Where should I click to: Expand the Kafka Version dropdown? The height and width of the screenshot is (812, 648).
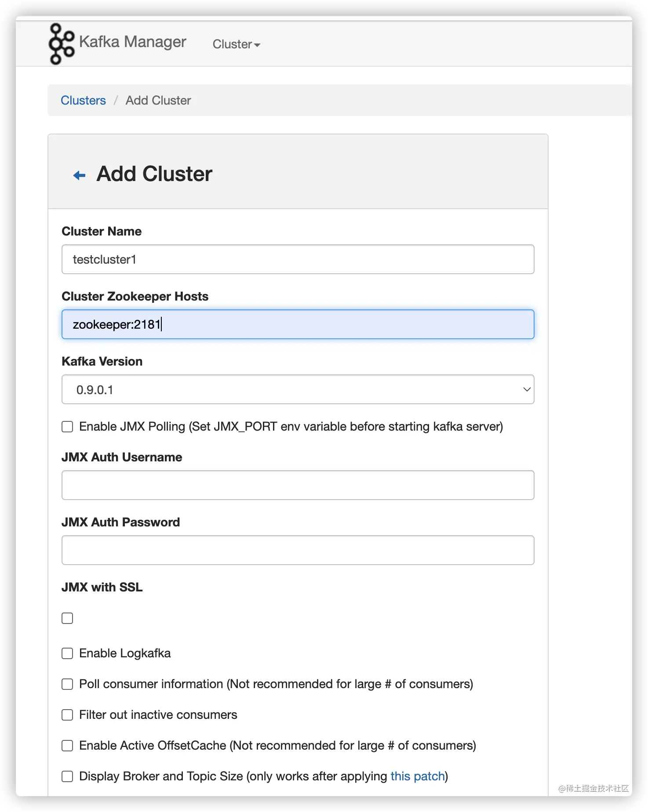(x=298, y=389)
